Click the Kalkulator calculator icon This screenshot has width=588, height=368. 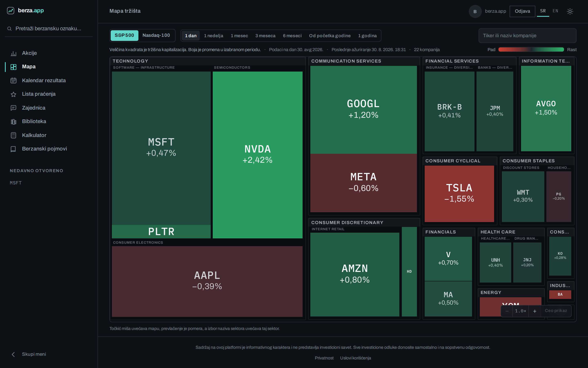[x=14, y=135]
